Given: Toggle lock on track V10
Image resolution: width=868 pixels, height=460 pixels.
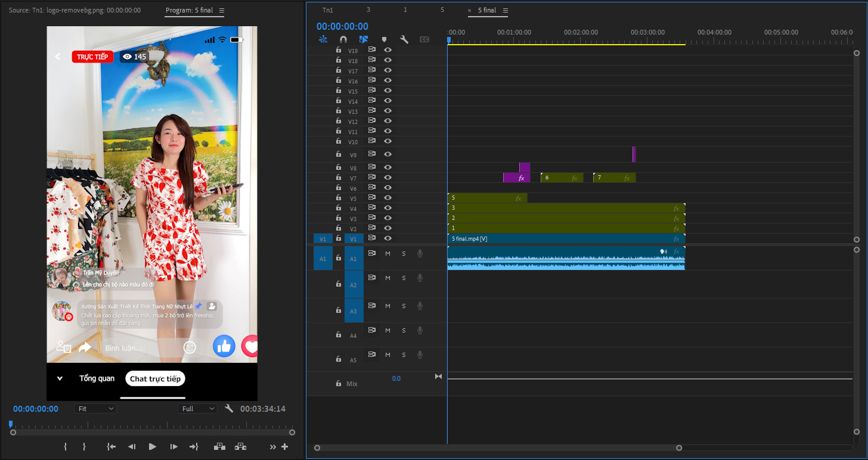Looking at the screenshot, I should (339, 141).
